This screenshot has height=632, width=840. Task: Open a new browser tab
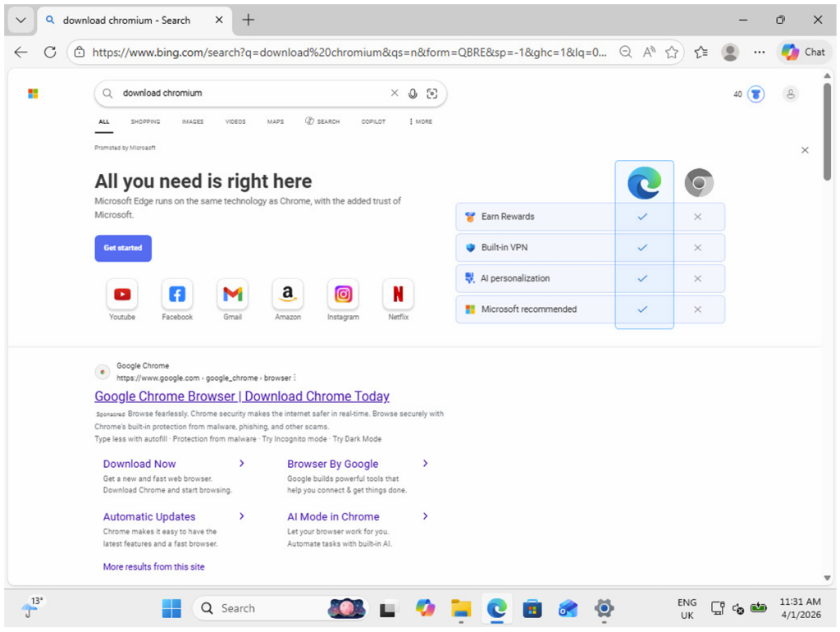pyautogui.click(x=248, y=20)
